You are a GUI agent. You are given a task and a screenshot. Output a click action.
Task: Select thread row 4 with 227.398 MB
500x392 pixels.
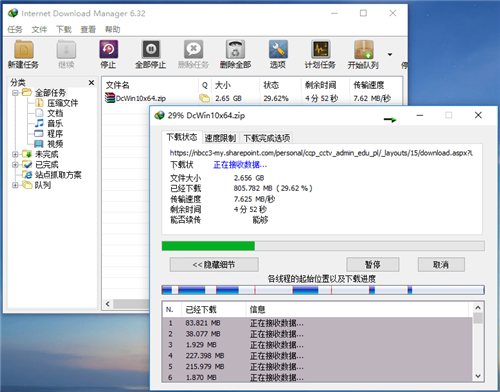click(x=317, y=356)
